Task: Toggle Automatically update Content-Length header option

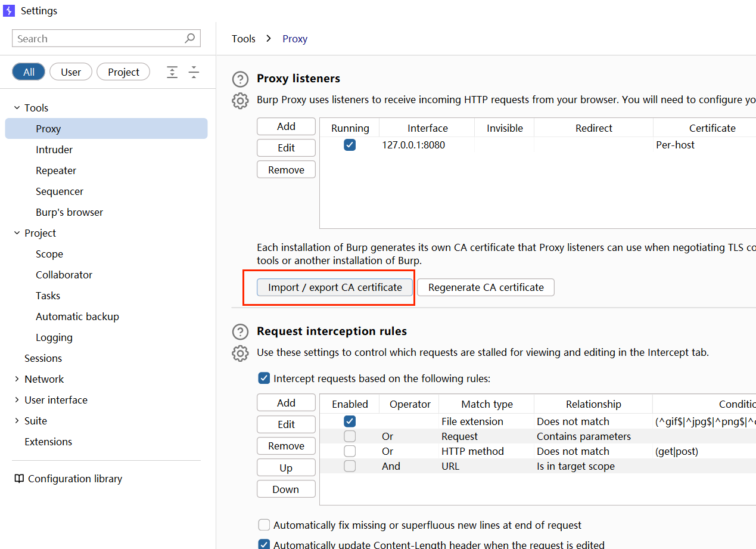Action: click(x=264, y=544)
